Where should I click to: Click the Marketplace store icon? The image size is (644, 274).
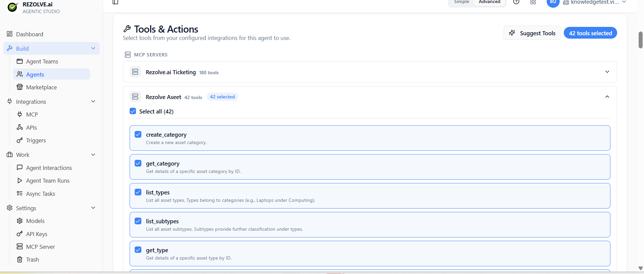click(x=20, y=87)
